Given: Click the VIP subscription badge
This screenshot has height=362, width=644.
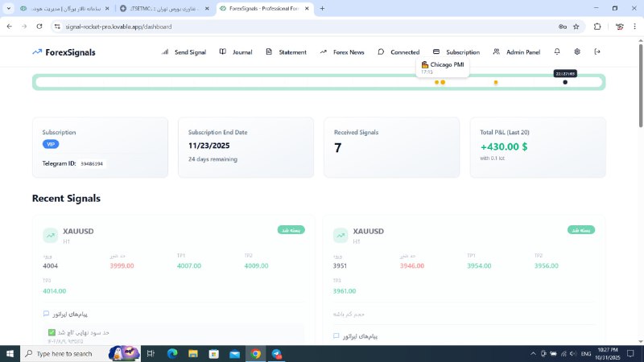Looking at the screenshot, I should point(51,144).
